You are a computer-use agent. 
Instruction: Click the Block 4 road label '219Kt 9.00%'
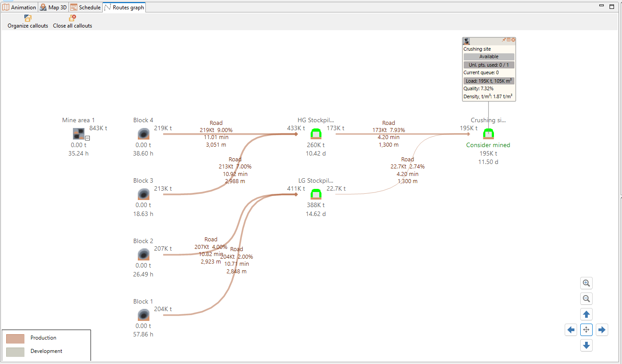216,130
